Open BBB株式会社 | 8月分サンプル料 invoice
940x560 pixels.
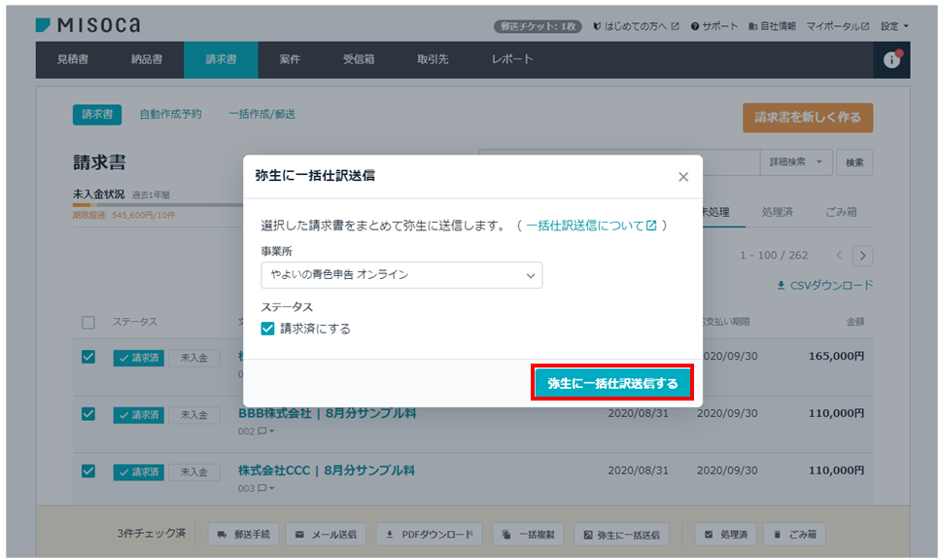coord(327,413)
